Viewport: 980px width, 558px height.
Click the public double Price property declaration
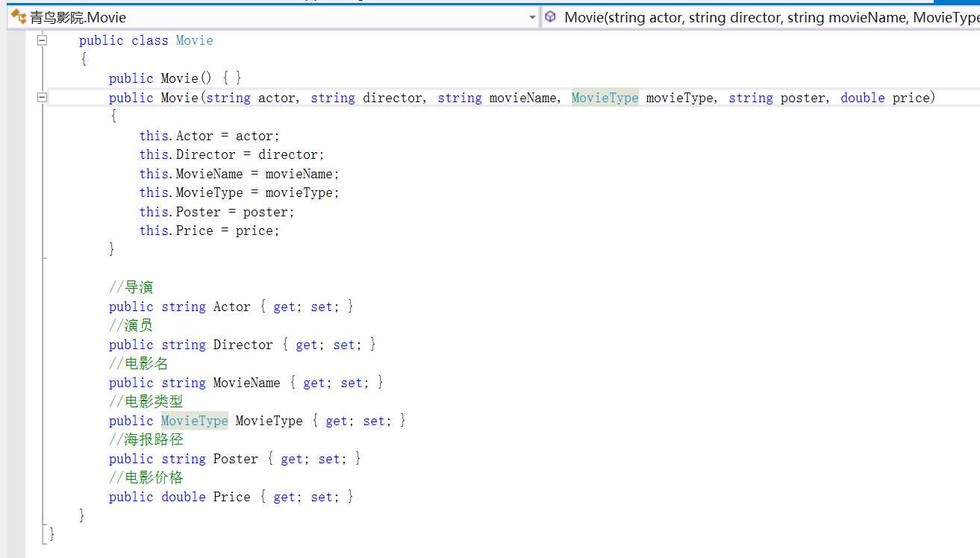coord(231,497)
